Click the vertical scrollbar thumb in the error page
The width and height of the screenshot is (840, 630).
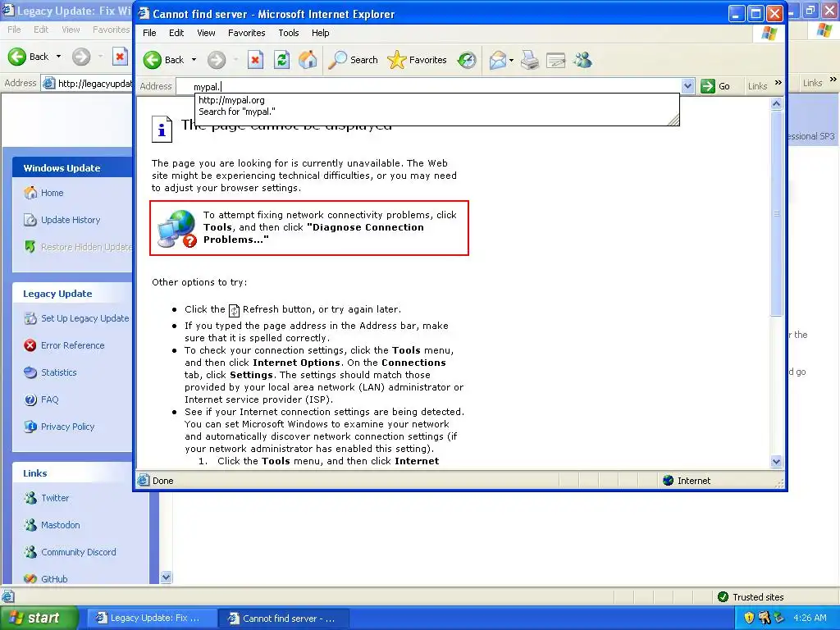776,213
